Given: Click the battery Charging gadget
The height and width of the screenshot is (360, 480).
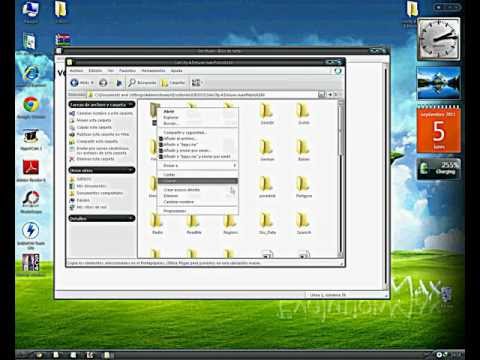Looking at the screenshot, I should click(439, 169).
